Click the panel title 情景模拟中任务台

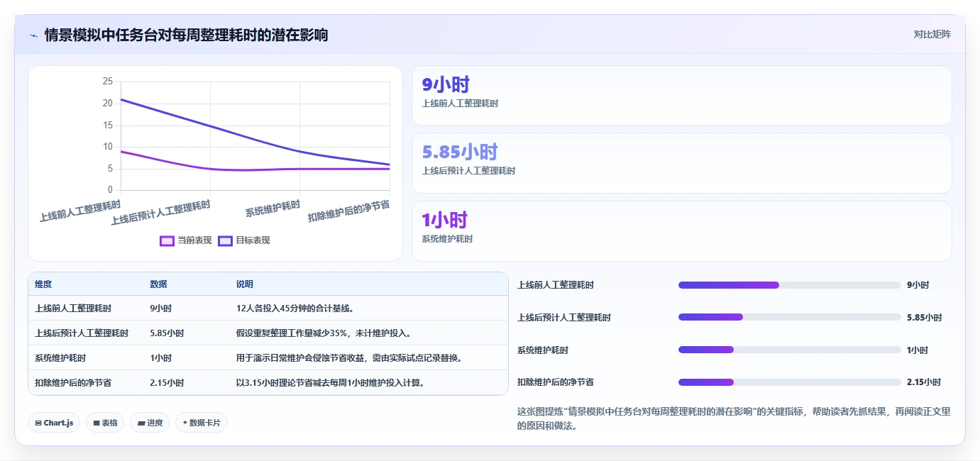(x=186, y=35)
